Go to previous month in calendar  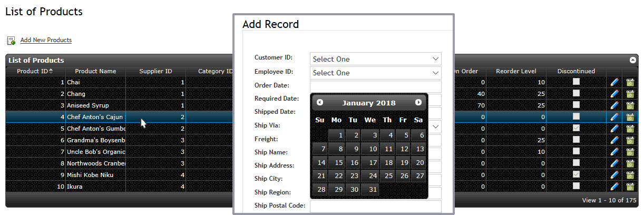[320, 102]
